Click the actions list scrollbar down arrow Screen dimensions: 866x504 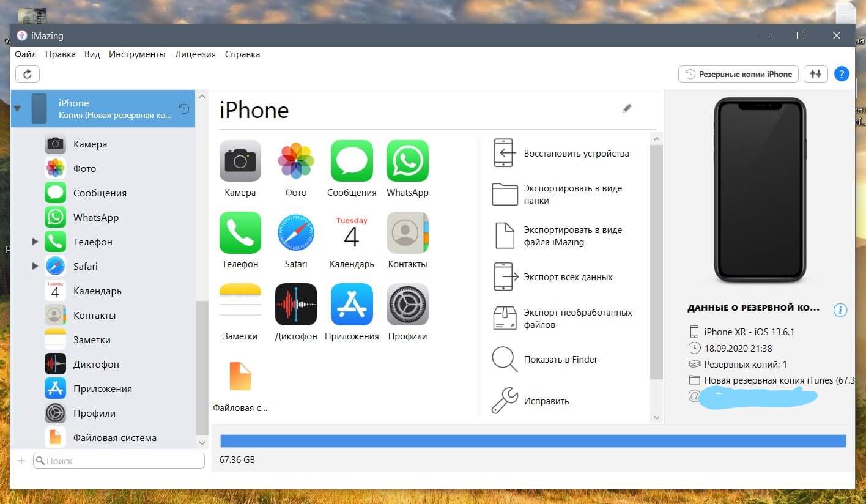point(656,418)
